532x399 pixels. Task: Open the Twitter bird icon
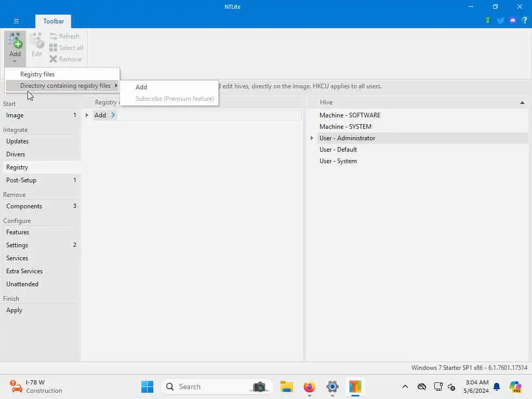[500, 20]
